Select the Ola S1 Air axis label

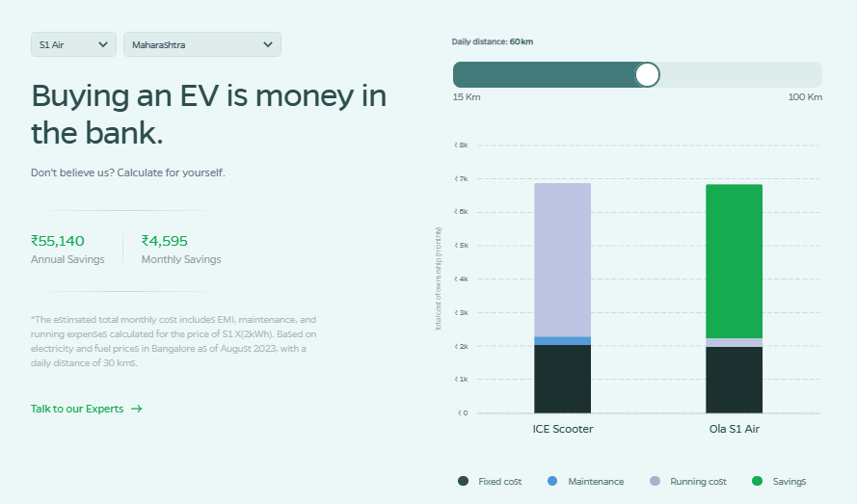(734, 429)
